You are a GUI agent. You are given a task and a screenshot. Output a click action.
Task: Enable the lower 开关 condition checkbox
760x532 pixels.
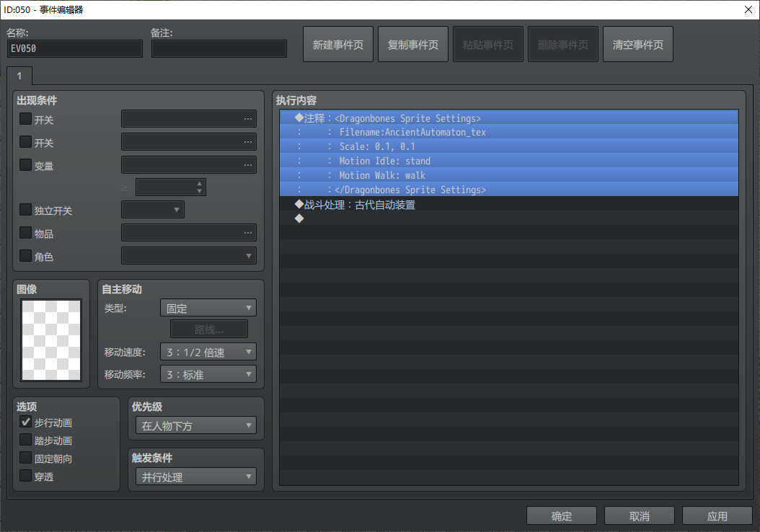pos(25,142)
